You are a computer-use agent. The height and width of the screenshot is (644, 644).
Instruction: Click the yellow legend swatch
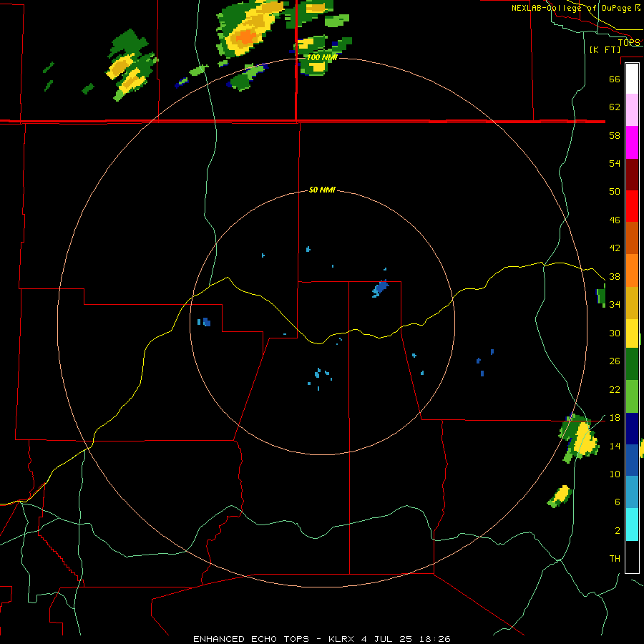(632, 333)
